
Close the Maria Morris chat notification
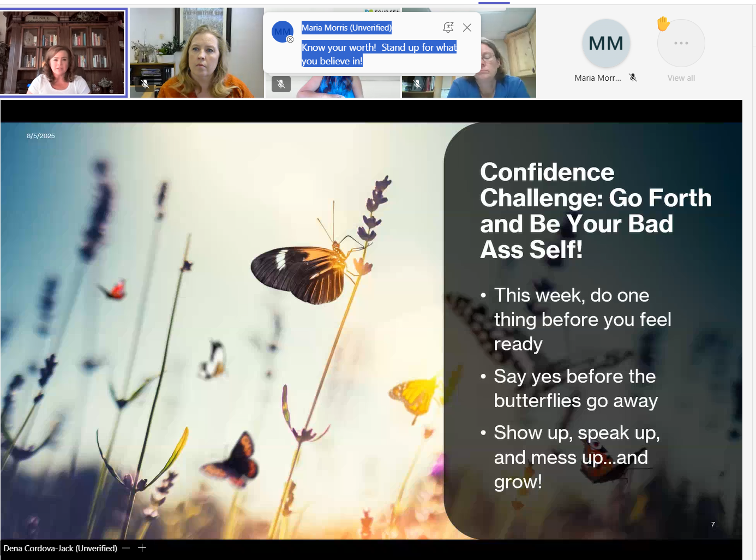(x=467, y=27)
